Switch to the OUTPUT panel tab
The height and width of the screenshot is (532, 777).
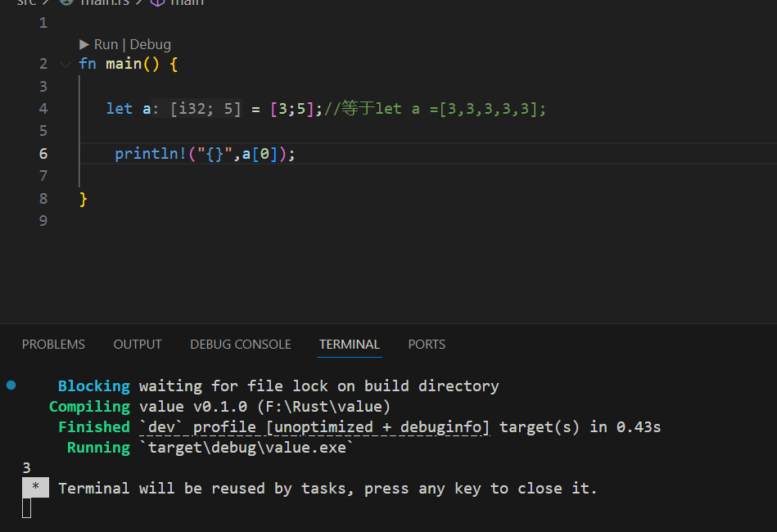coord(138,345)
